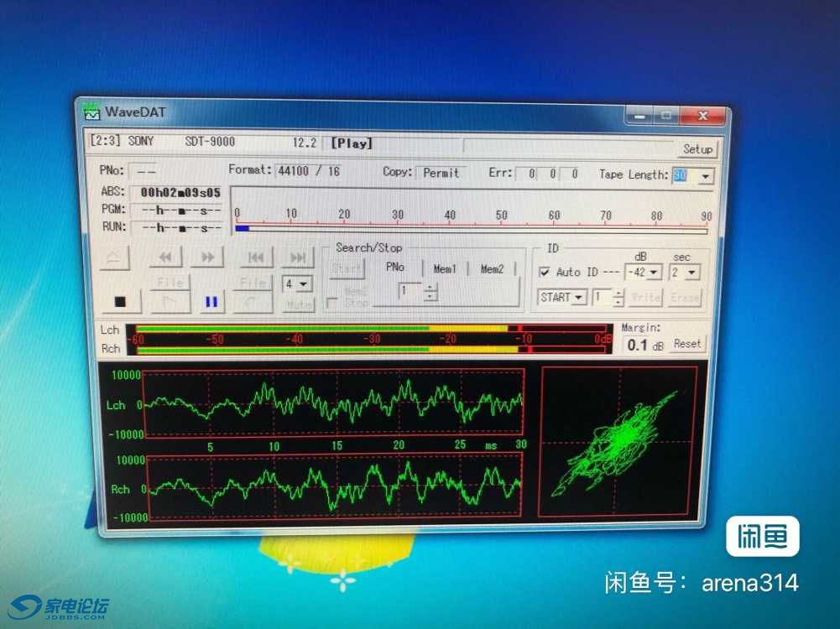The width and height of the screenshot is (840, 629).
Task: Click the Format value 44100 / 16
Action: (309, 171)
